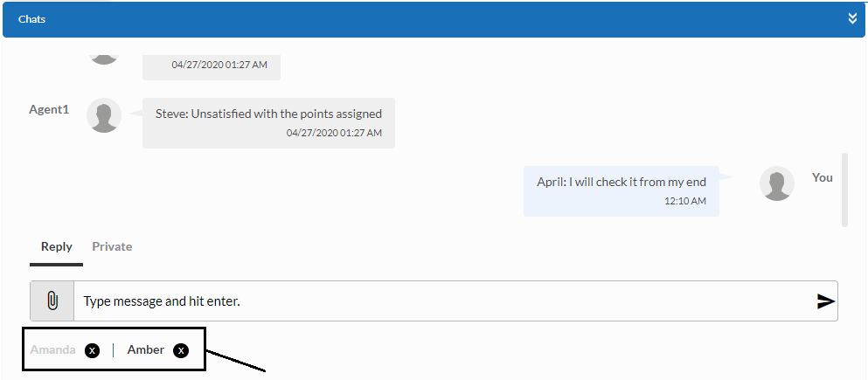Select the Amanda recipient name
This screenshot has width=868, height=380.
click(x=52, y=350)
